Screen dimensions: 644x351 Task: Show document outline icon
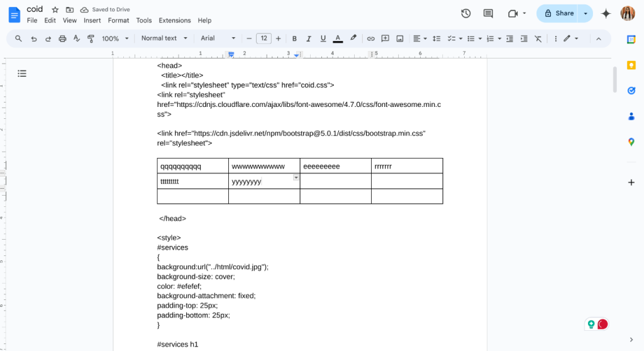click(x=22, y=74)
